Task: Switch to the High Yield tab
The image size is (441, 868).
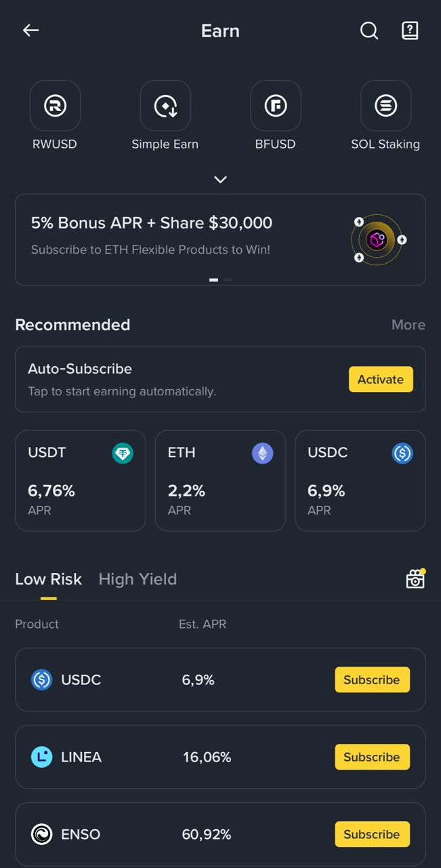Action: pyautogui.click(x=138, y=579)
